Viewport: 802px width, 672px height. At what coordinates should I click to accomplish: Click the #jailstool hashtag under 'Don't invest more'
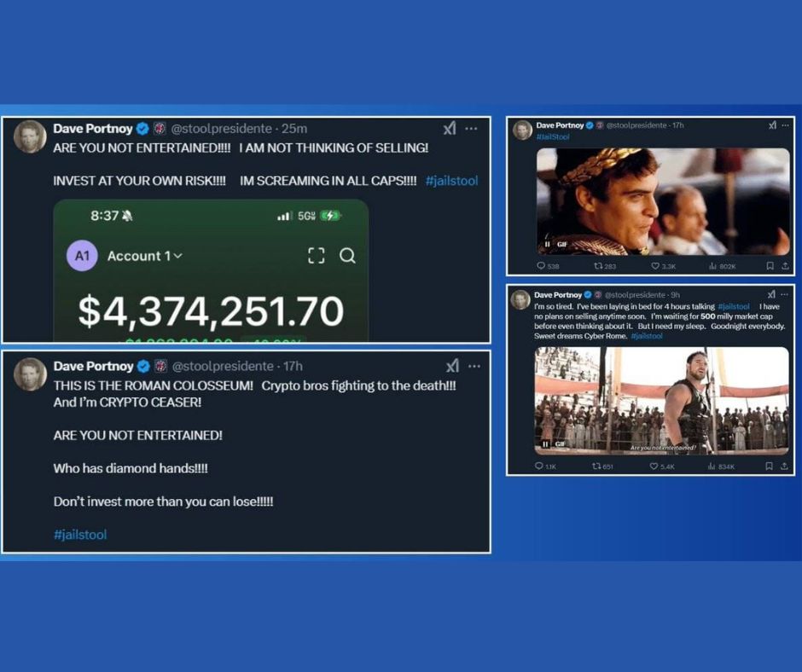click(80, 535)
